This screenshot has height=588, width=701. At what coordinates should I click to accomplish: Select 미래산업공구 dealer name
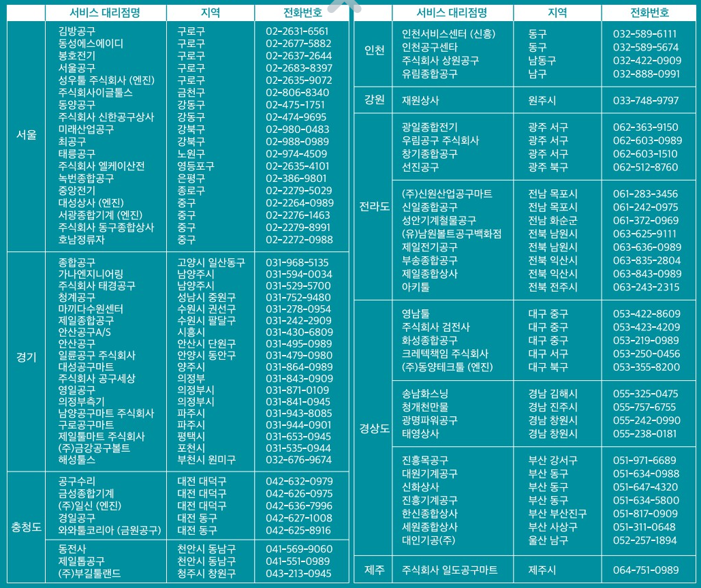86,129
